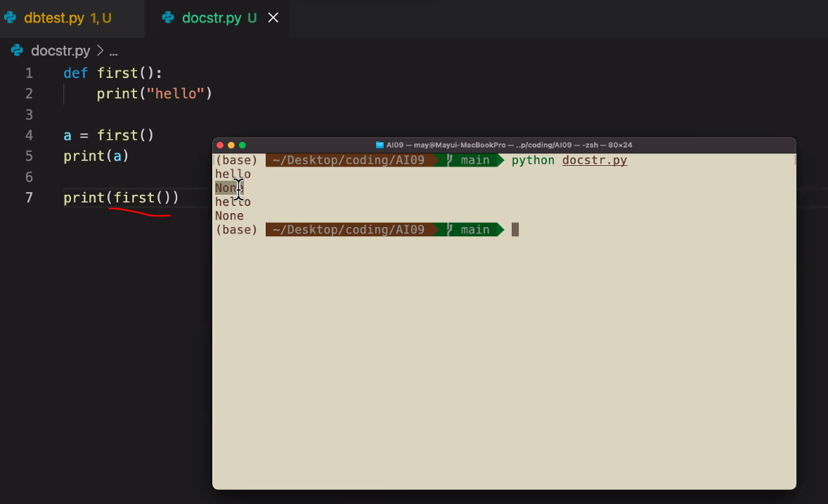The image size is (828, 504).
Task: Click the last 'None' terminal output
Action: click(x=229, y=216)
